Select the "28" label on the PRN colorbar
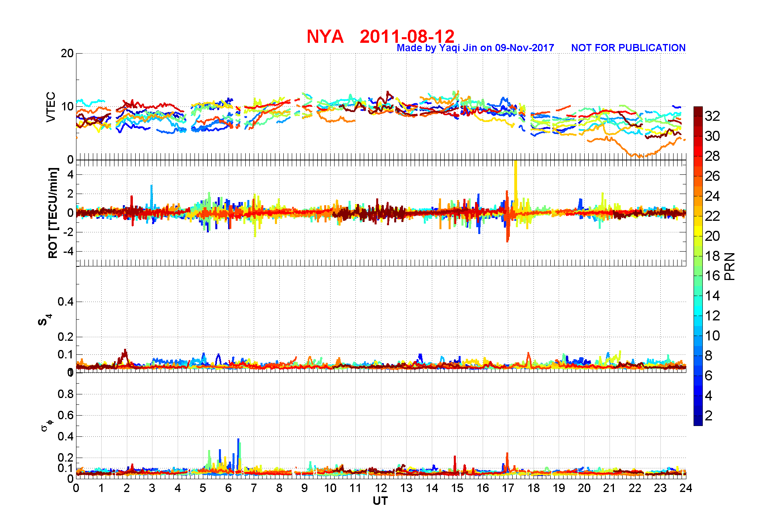Screen dimensions: 762x532 (712, 156)
